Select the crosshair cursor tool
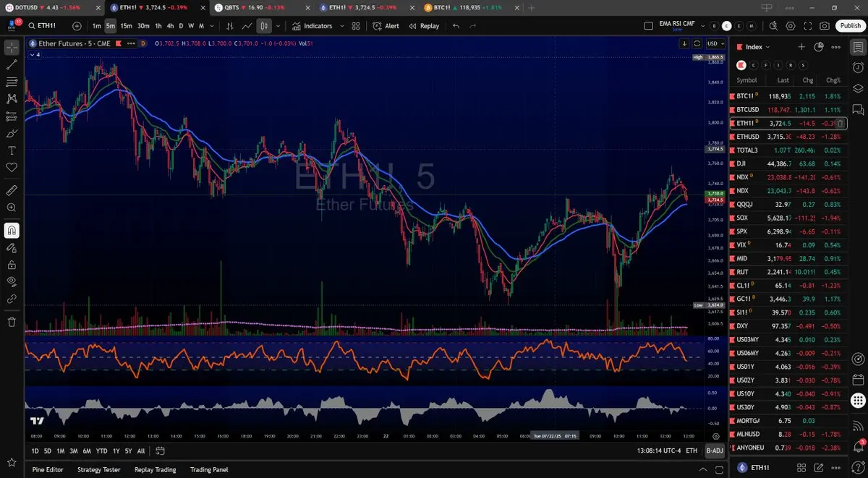Screen dimensions: 868x478 point(12,48)
